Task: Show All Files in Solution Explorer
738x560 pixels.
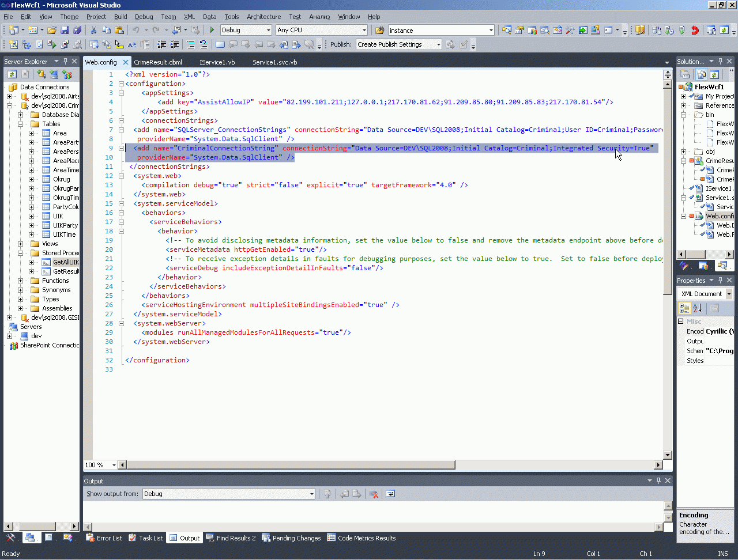Action: click(x=702, y=74)
